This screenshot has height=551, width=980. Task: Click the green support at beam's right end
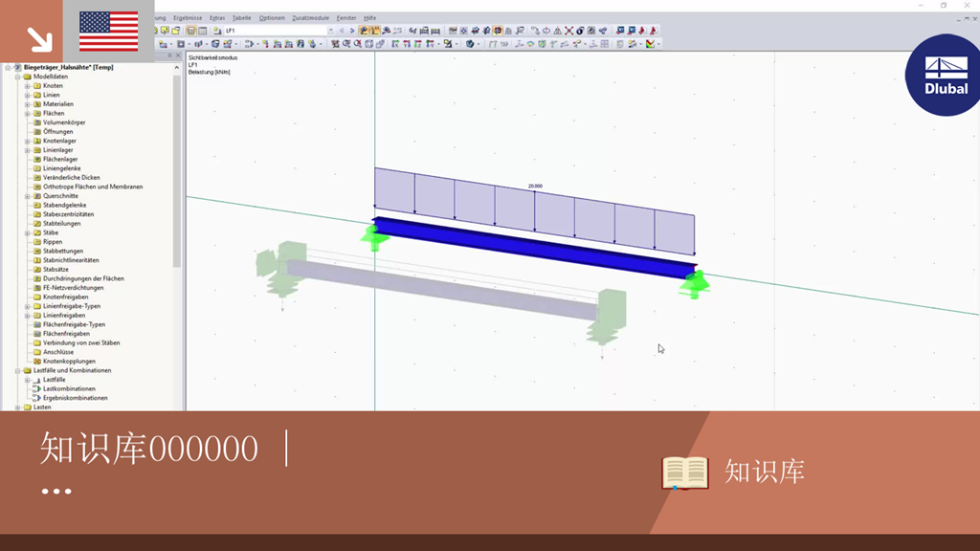[695, 284]
